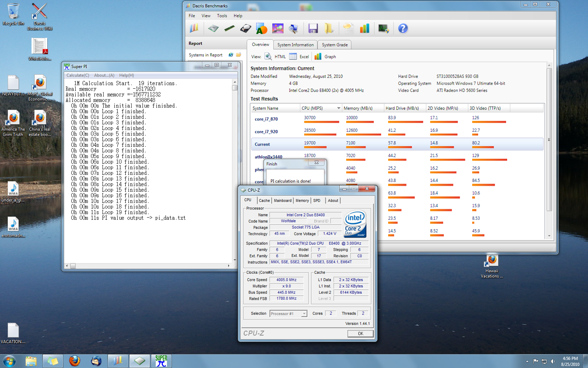
Task: Expand Processor #1 selection dropdown in CPU-Z
Action: 304,314
